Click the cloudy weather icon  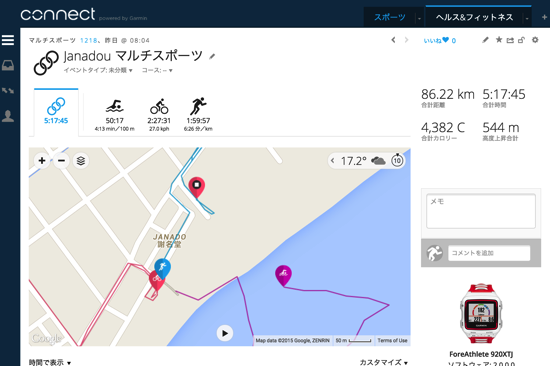(x=378, y=161)
